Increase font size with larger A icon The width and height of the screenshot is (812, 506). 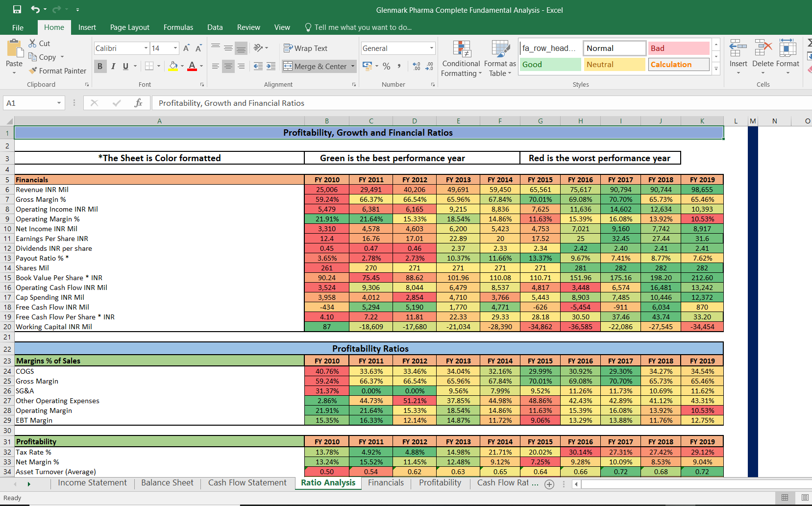(x=186, y=48)
